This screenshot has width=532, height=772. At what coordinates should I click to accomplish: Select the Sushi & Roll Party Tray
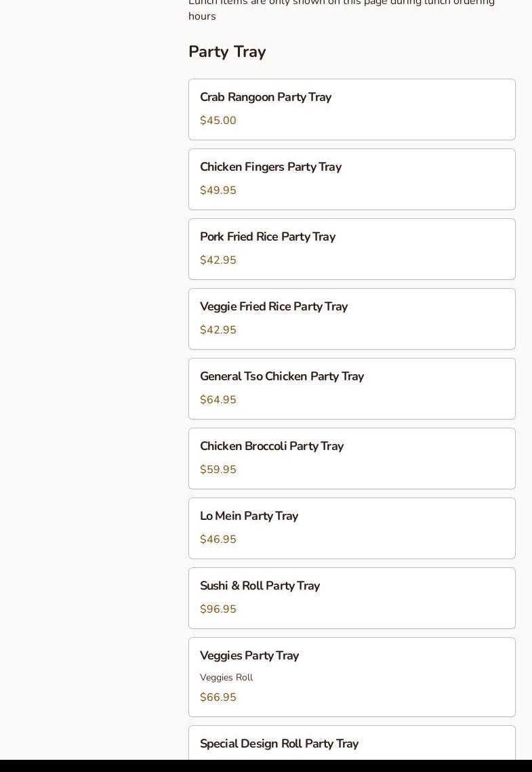coord(260,586)
